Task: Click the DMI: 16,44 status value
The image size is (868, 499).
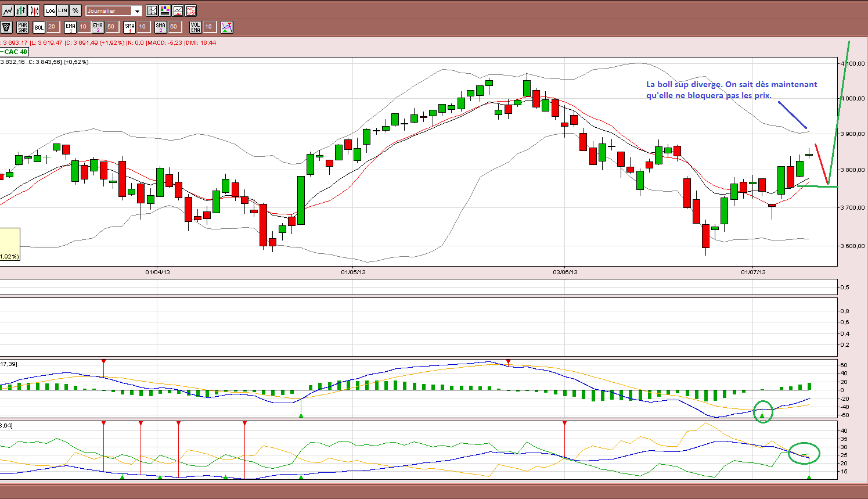Action: pyautogui.click(x=201, y=42)
